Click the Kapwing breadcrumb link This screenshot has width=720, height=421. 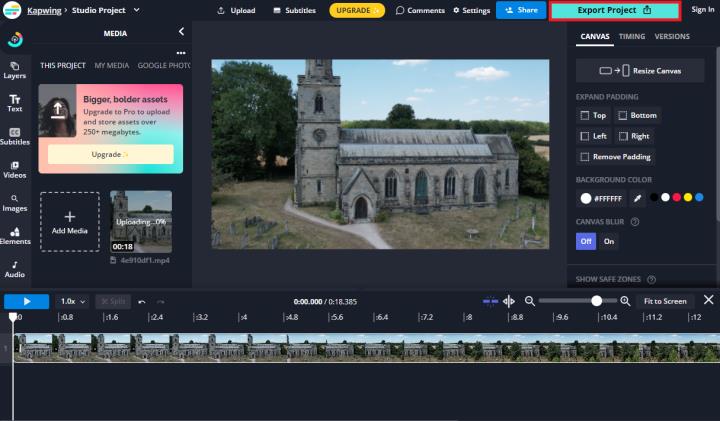click(x=44, y=10)
